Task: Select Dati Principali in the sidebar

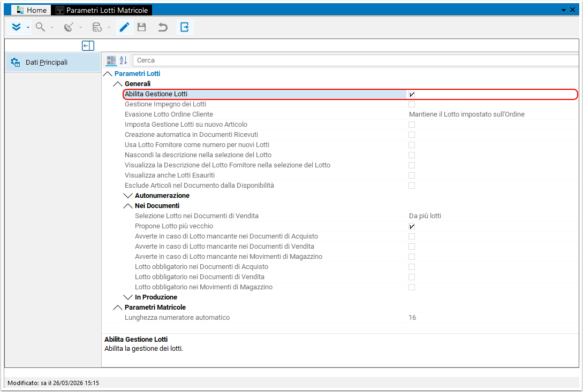Action: coord(53,63)
